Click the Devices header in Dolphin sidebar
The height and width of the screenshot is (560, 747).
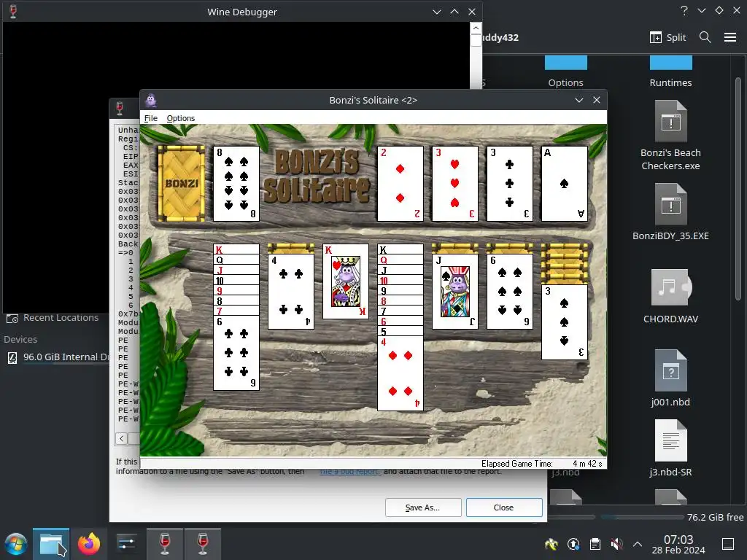20,340
